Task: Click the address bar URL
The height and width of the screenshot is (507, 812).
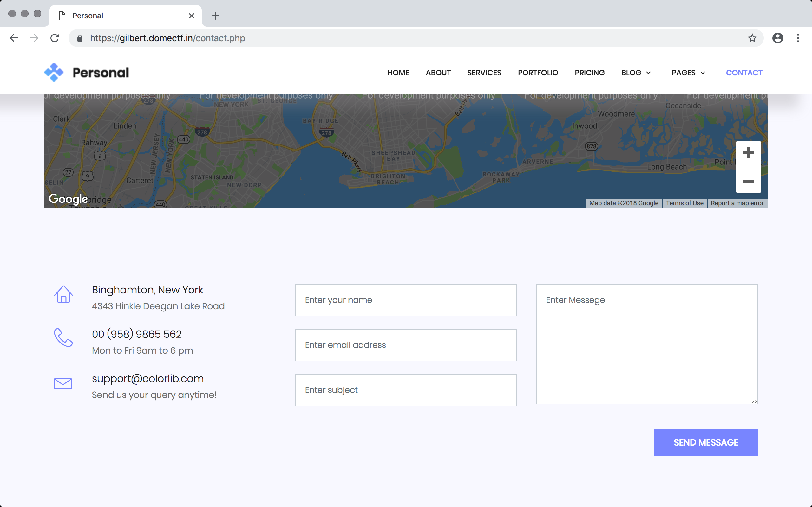Action: click(168, 38)
